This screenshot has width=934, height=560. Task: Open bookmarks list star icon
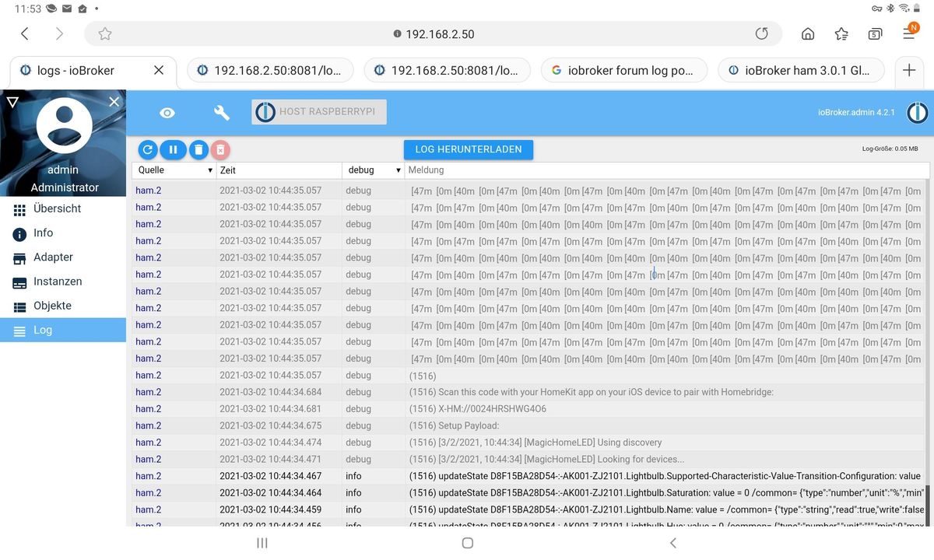point(841,33)
